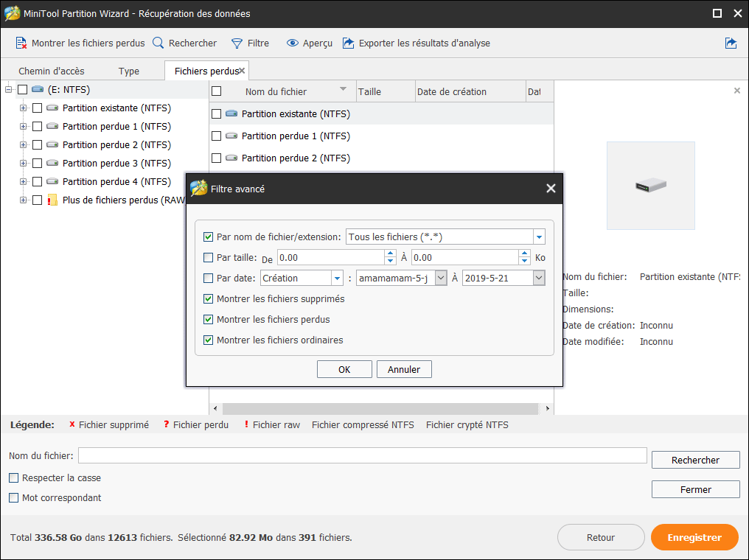Open the start date dropdown
Image resolution: width=749 pixels, height=560 pixels.
point(441,278)
